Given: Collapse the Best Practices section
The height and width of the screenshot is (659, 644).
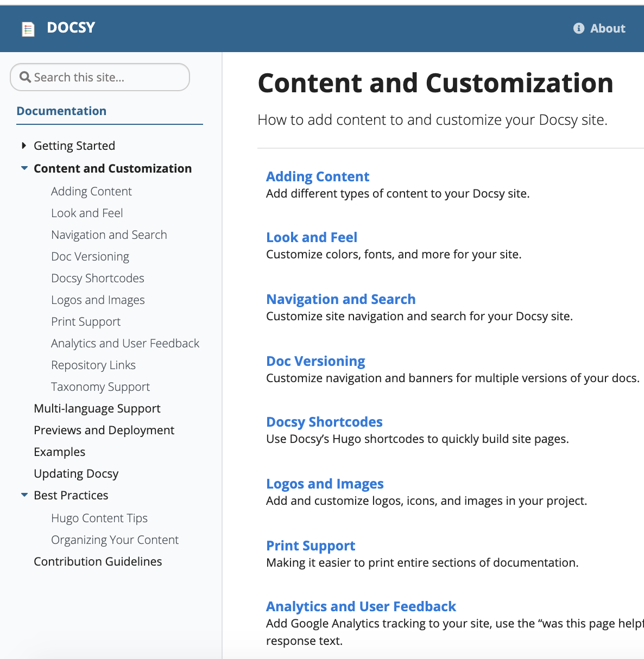Looking at the screenshot, I should coord(24,495).
